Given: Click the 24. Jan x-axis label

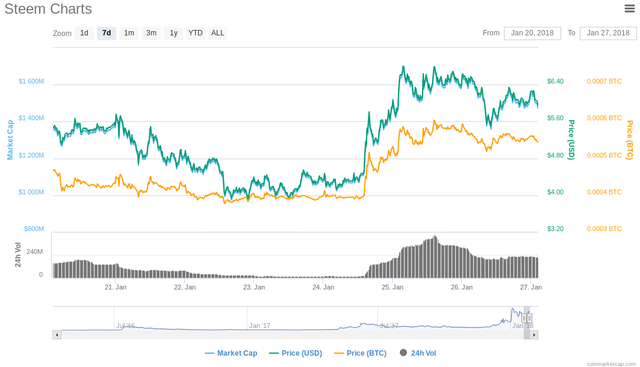Looking at the screenshot, I should point(323,287).
